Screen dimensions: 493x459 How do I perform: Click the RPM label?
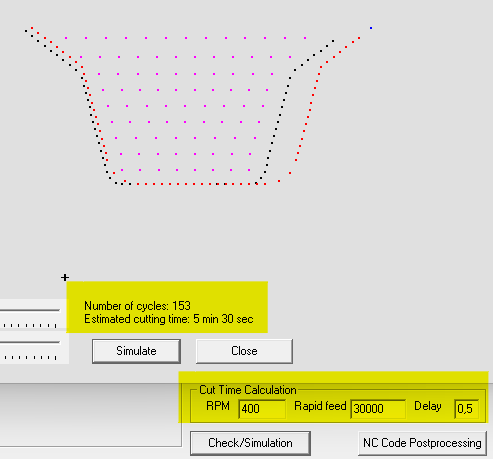(218, 406)
